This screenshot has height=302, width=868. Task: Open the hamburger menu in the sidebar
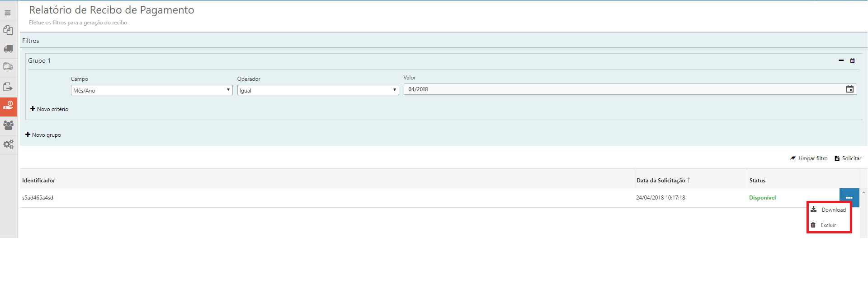pyautogui.click(x=8, y=13)
